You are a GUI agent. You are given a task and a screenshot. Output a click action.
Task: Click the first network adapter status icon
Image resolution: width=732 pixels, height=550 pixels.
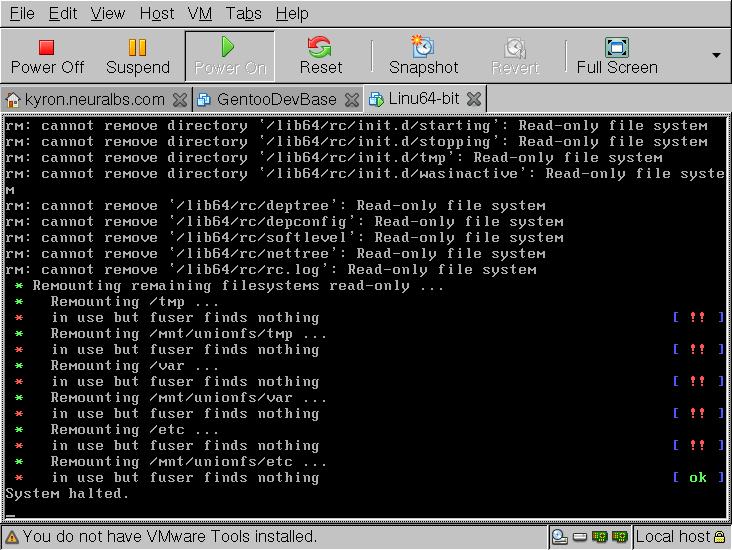pos(600,537)
